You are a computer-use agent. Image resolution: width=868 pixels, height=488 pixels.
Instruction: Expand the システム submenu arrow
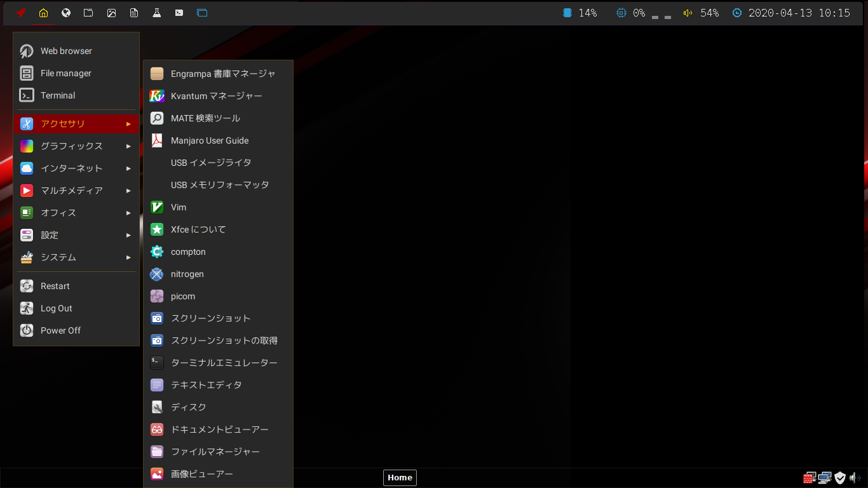(x=128, y=257)
